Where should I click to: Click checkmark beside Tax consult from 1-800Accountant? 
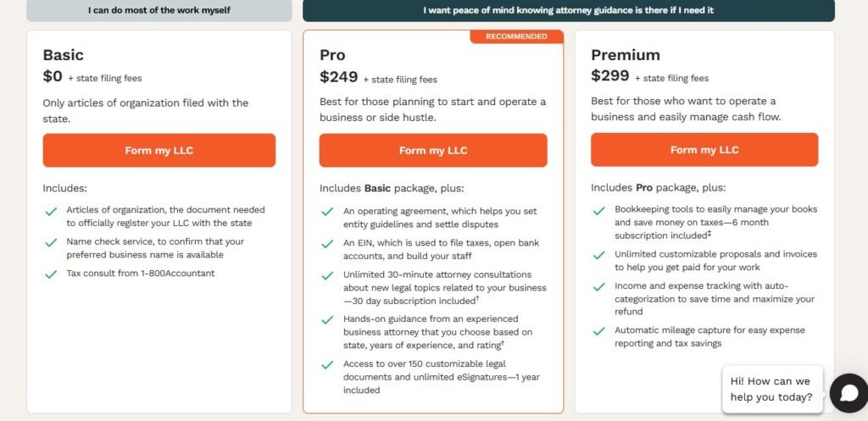tap(51, 274)
